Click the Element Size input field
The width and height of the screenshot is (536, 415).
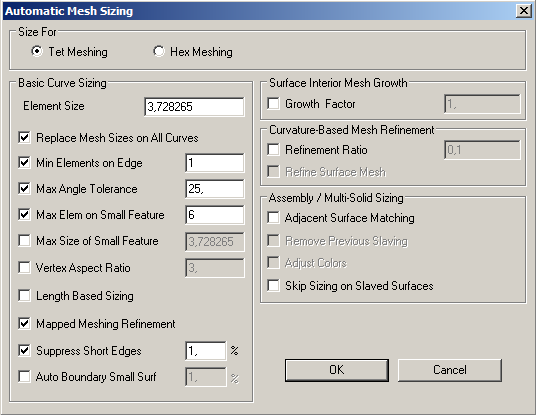(194, 107)
